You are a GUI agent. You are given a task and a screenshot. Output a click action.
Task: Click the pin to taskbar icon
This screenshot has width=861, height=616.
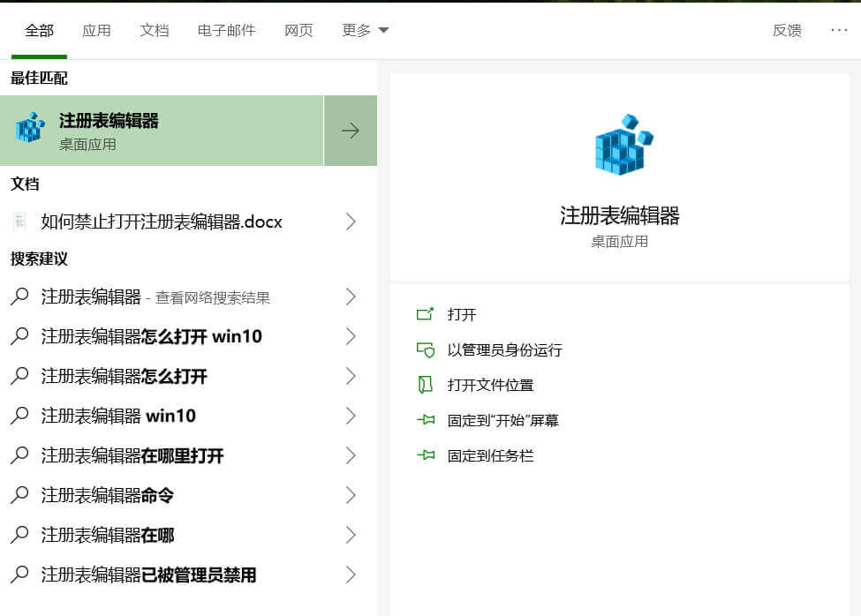(426, 455)
